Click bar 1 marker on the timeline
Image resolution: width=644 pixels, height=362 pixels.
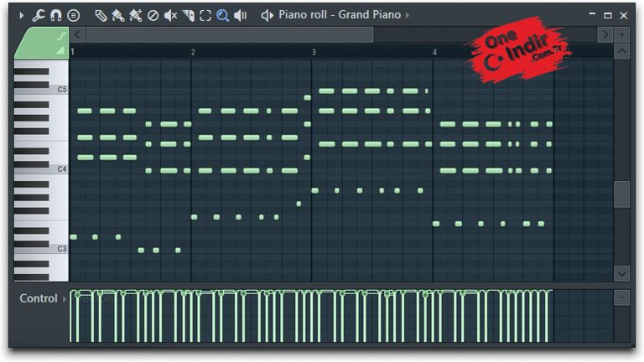(72, 52)
